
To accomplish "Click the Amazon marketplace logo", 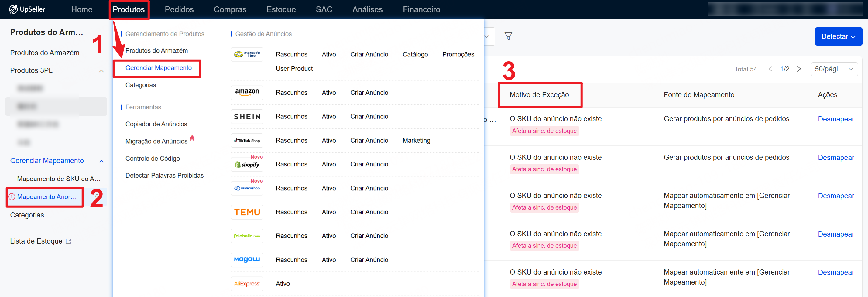I will 247,93.
